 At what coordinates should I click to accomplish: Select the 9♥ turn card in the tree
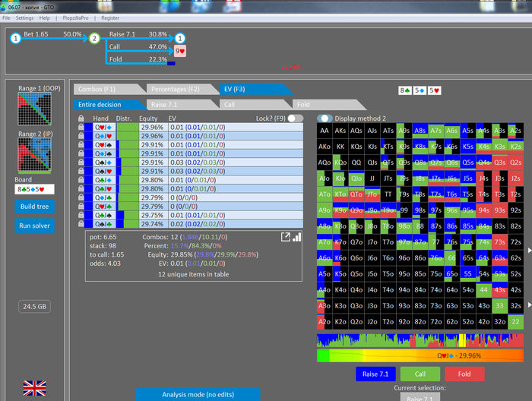[180, 51]
